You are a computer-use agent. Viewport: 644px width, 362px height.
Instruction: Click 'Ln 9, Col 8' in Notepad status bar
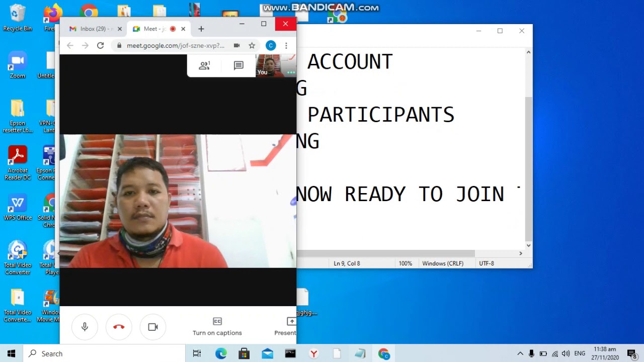[347, 263]
